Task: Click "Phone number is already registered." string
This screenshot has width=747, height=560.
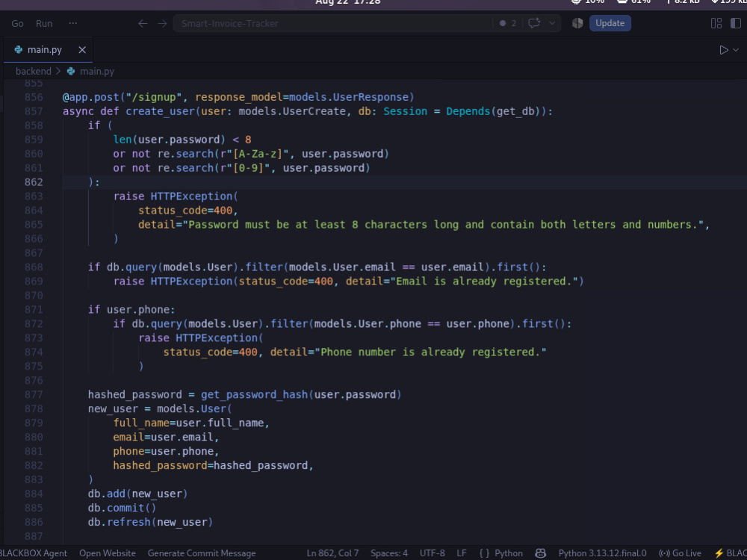Action: coord(430,352)
